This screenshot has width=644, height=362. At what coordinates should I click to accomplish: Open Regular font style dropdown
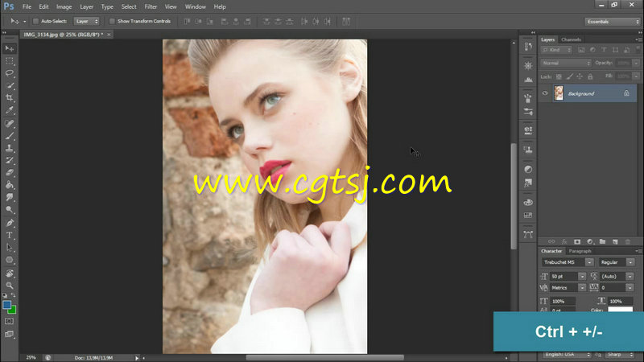click(630, 262)
